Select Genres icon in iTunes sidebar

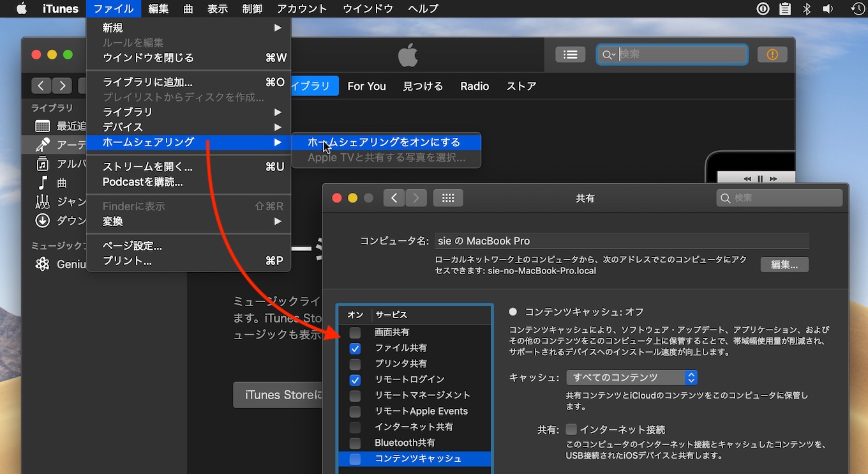(x=42, y=201)
